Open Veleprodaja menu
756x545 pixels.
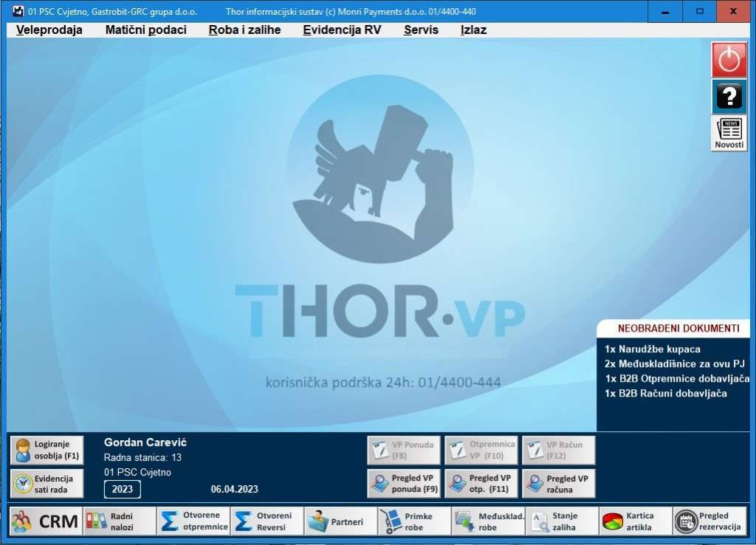[49, 30]
